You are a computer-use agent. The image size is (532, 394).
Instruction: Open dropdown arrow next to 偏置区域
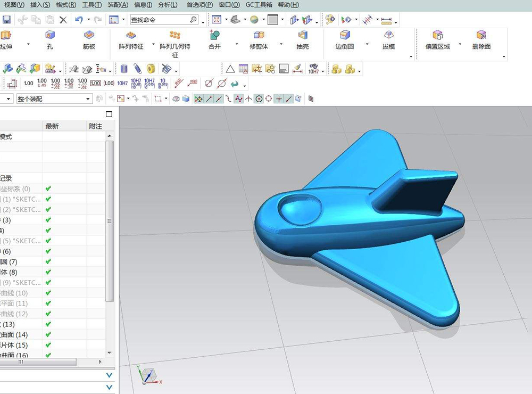460,44
